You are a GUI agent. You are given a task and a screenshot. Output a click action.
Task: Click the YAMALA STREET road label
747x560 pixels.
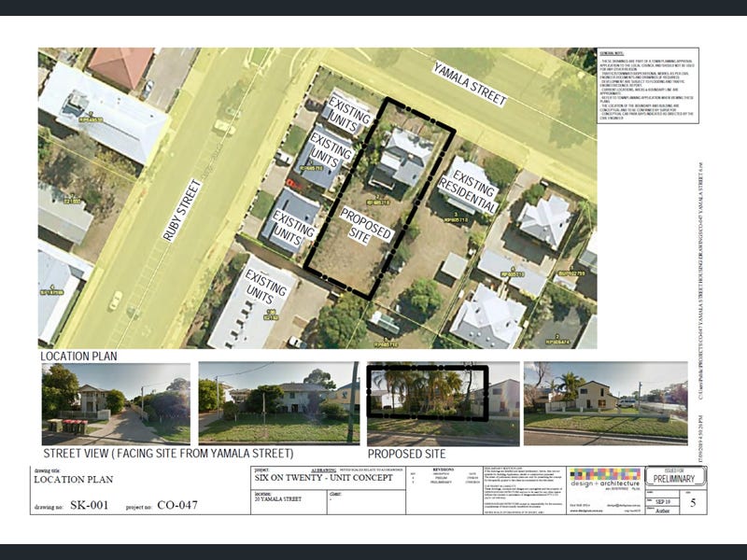[x=470, y=83]
